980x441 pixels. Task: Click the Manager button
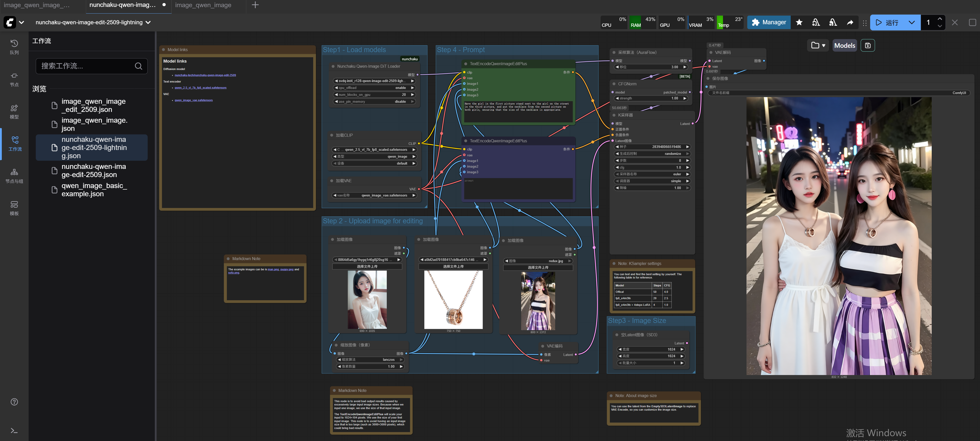[768, 22]
